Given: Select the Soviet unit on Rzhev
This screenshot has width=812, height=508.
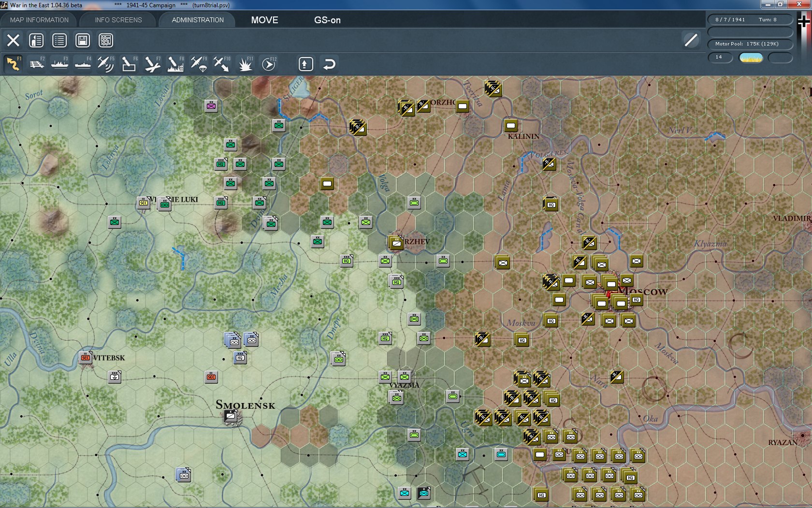Looking at the screenshot, I should coord(396,242).
